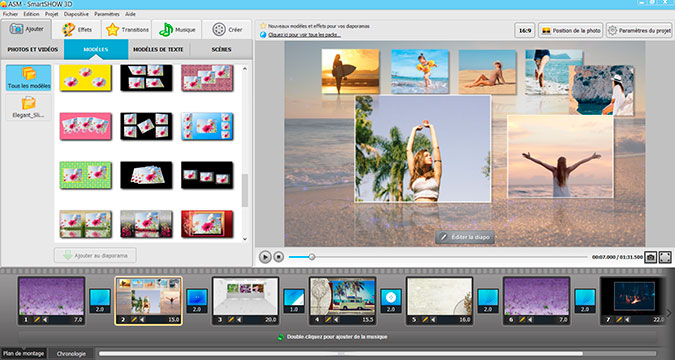Switch to the Chronologie view
Image resolution: width=675 pixels, height=360 pixels.
[71, 354]
